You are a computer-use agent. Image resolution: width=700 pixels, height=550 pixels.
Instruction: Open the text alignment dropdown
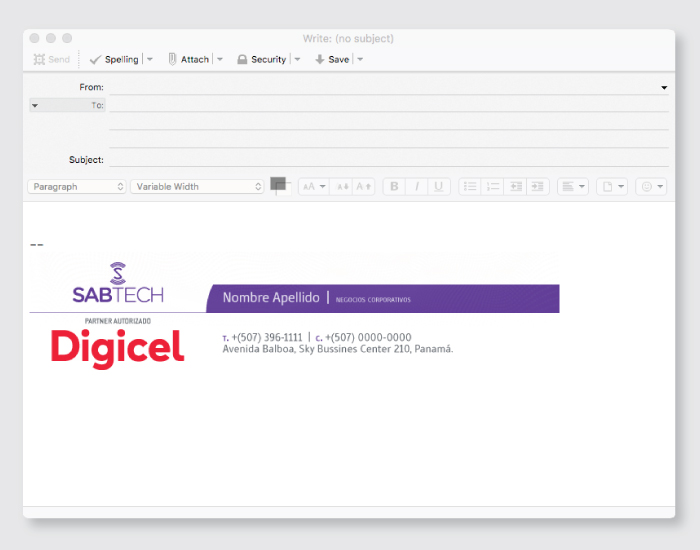tap(573, 187)
